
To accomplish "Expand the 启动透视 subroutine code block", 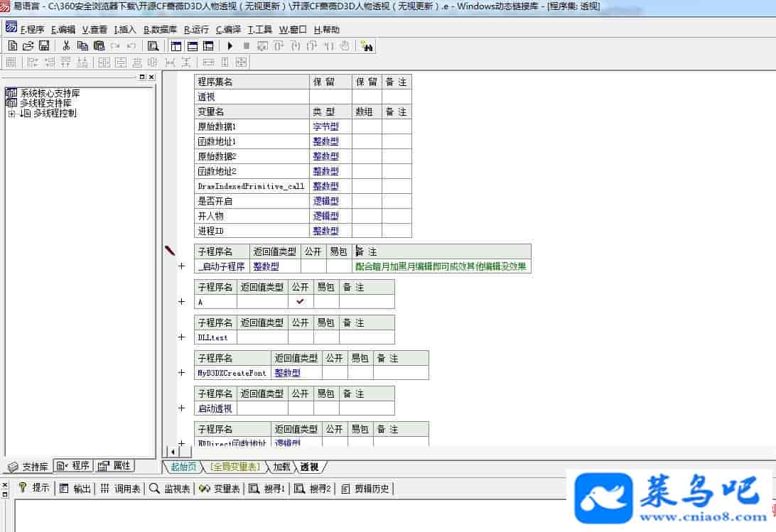I will (181, 408).
